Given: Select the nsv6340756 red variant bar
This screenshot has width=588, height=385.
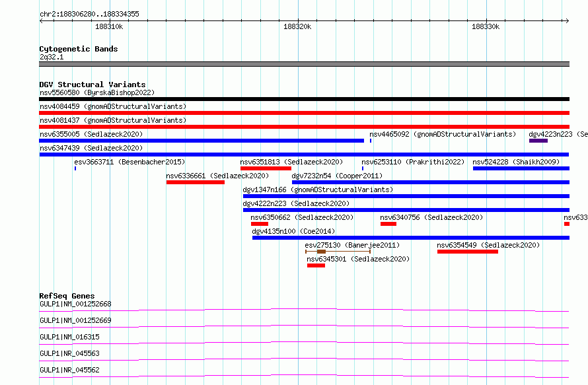Looking at the screenshot, I should tap(388, 224).
